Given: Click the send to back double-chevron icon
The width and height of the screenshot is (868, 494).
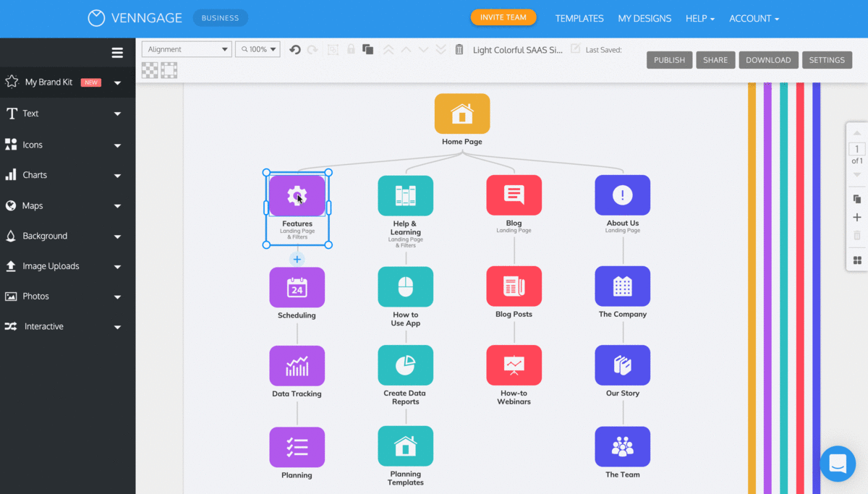Looking at the screenshot, I should (x=441, y=49).
